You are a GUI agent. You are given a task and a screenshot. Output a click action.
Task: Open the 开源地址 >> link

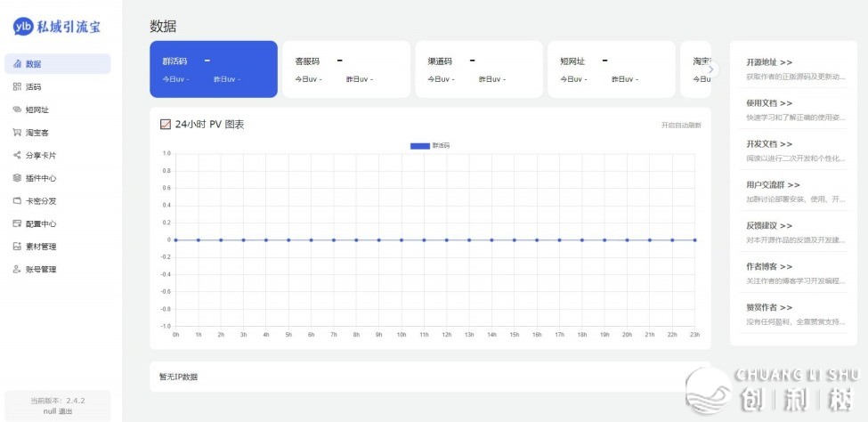[769, 62]
